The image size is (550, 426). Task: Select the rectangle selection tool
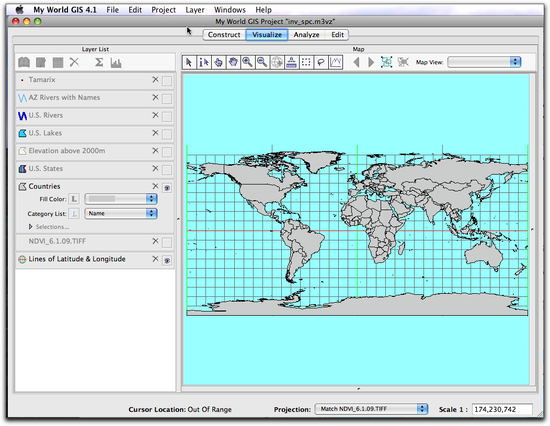306,62
